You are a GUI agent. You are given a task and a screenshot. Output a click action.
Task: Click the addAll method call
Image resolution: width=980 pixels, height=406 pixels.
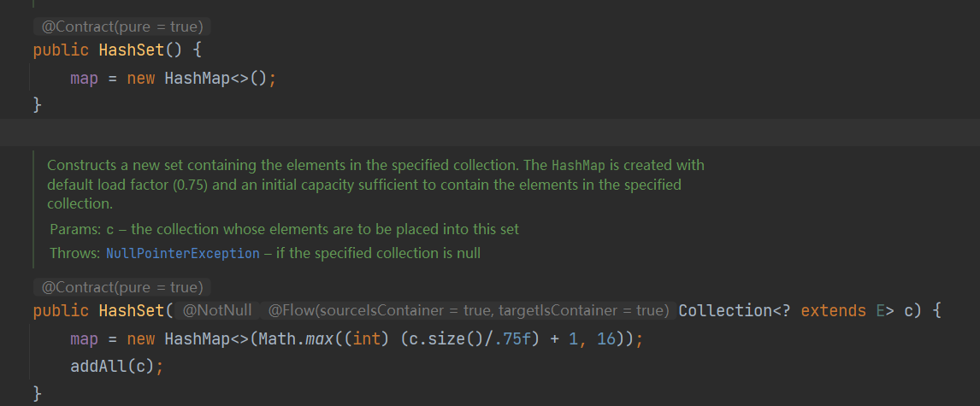tap(97, 366)
